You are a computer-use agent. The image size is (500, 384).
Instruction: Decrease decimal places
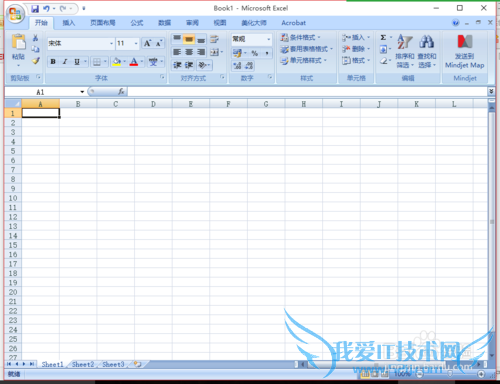click(x=249, y=66)
